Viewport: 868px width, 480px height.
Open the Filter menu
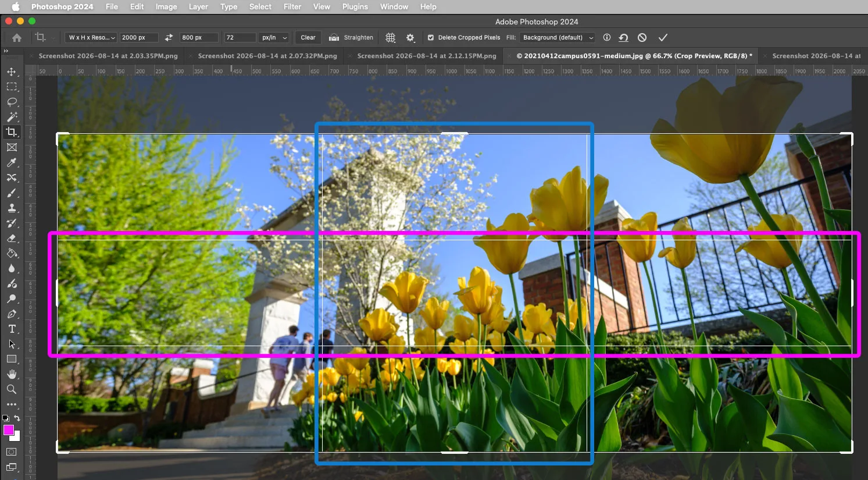coord(292,6)
